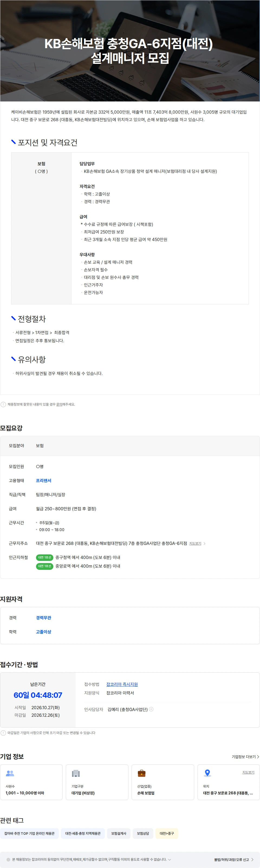Open the 불법/허위/과장/오류 신고 link
Viewport: 260px width, 868px height.
point(234,860)
